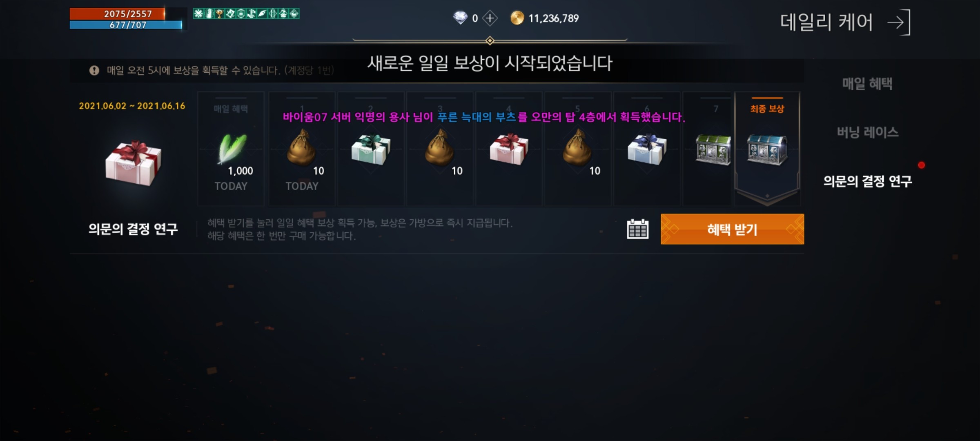Screen dimensions: 980x441
Task: Click the green buff status icons row
Action: click(246, 14)
